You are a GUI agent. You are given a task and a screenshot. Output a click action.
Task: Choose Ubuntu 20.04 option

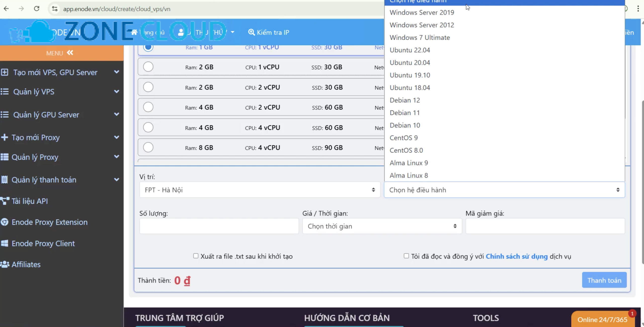pyautogui.click(x=504, y=63)
